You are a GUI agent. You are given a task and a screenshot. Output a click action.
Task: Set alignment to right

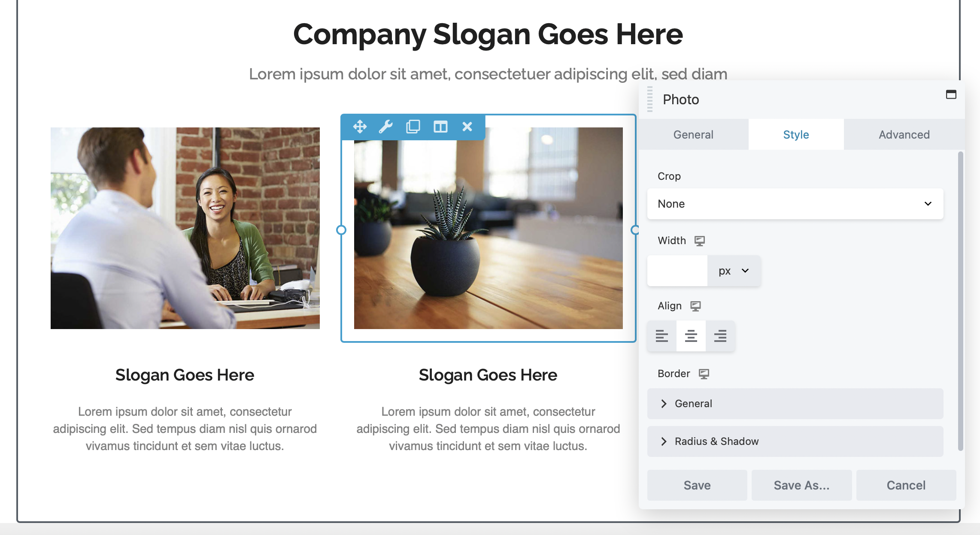coord(720,336)
